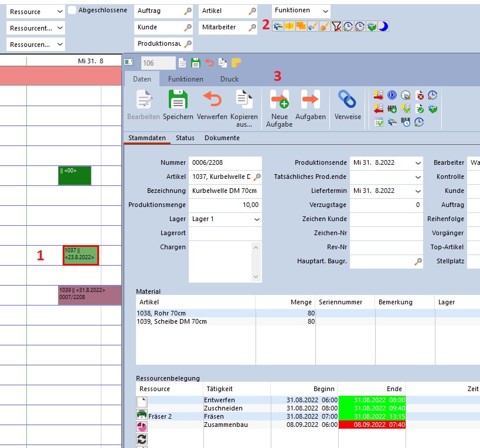Viewport: 480px width, 448px height.
Task: Click the refresh arrows icon in Ressourcenbelegung
Action: pyautogui.click(x=142, y=439)
